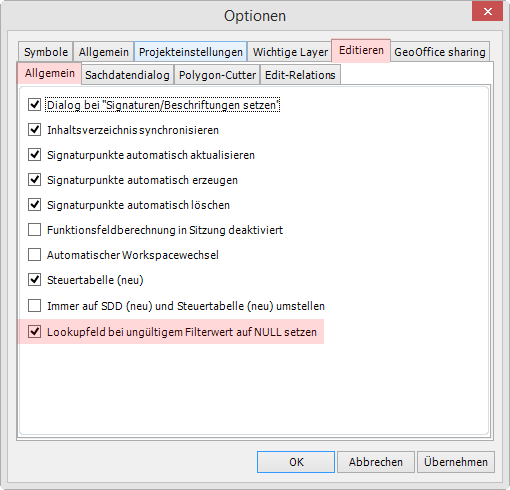Apply settings with Übernehmen
This screenshot has height=490, width=510.
(456, 462)
